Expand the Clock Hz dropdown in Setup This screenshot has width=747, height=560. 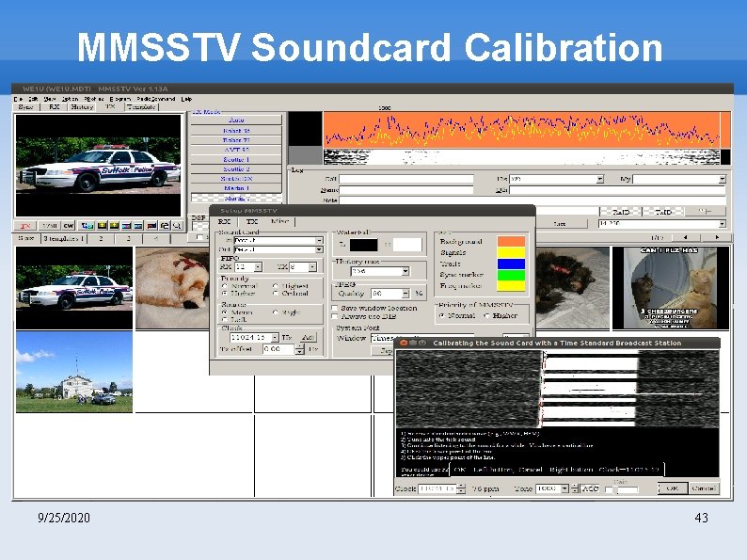click(275, 338)
